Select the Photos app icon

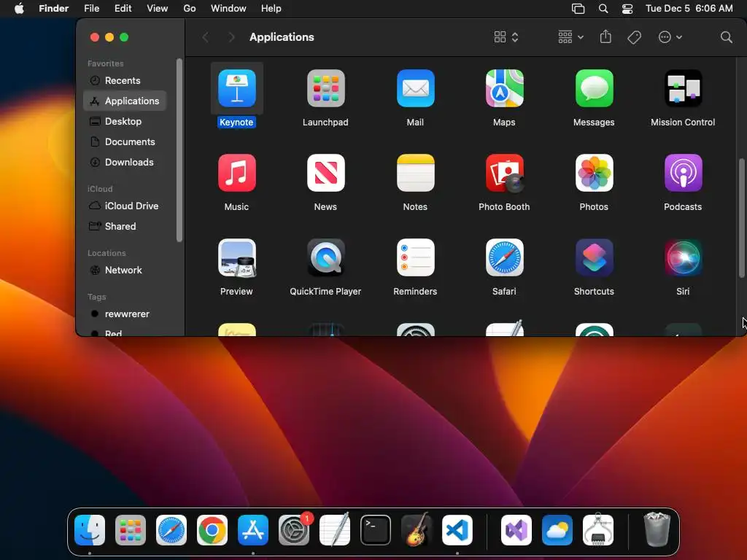coord(594,173)
